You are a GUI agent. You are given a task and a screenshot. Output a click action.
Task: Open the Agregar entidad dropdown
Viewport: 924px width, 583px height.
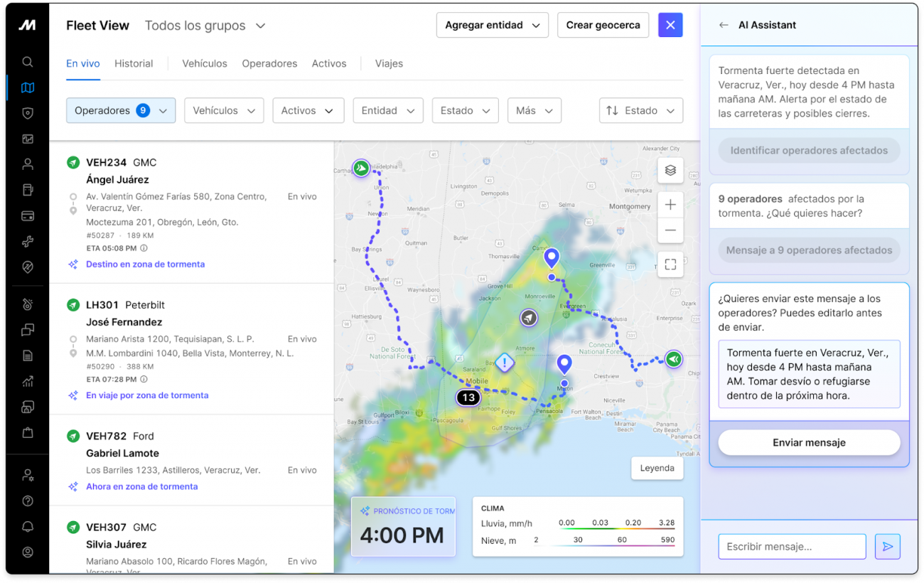point(492,25)
